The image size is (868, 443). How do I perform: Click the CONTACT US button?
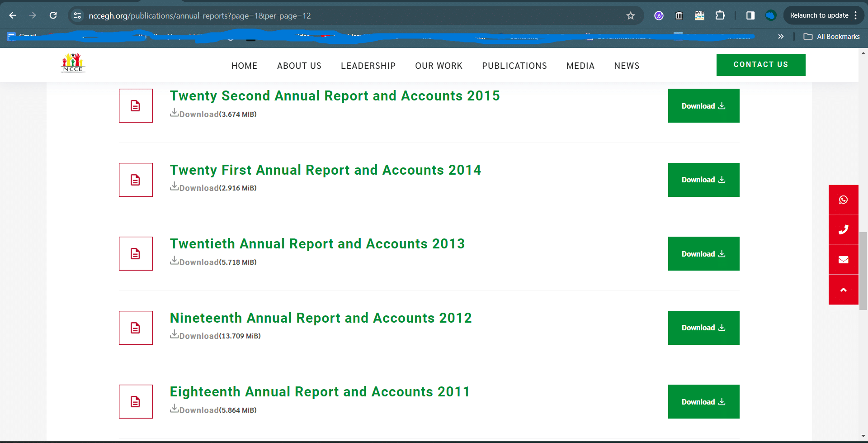click(760, 65)
